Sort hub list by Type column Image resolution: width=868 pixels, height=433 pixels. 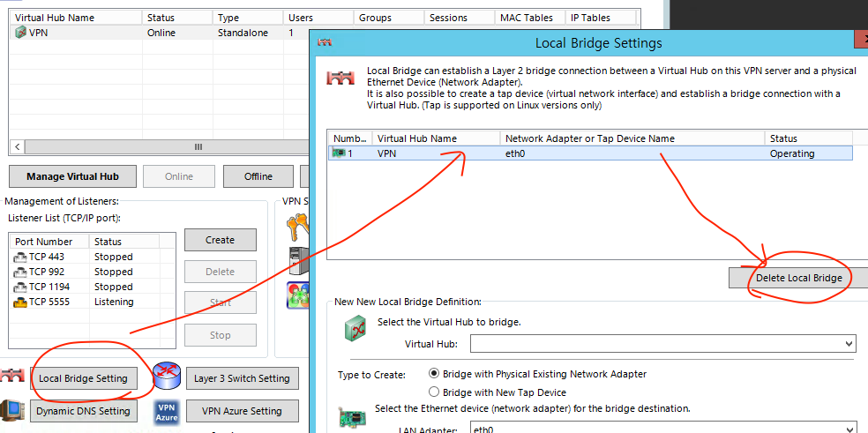pyautogui.click(x=249, y=18)
